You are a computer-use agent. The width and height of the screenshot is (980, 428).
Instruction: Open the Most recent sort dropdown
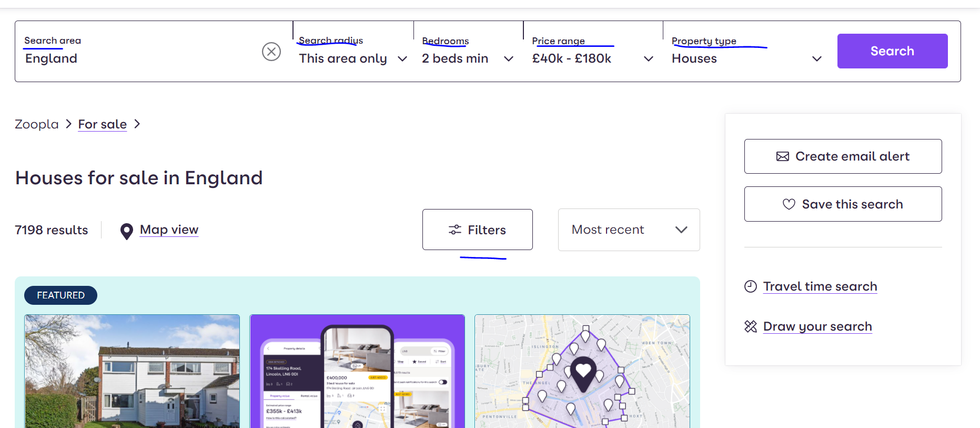pyautogui.click(x=629, y=230)
